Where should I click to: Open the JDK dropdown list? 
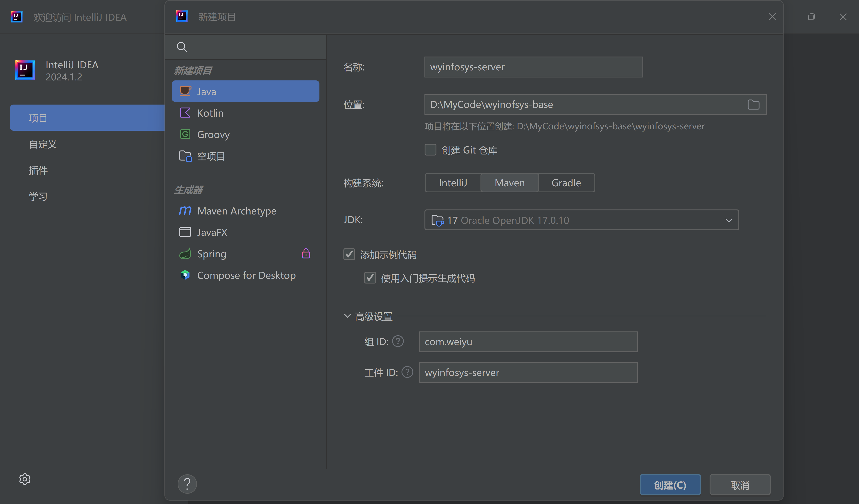(x=728, y=220)
